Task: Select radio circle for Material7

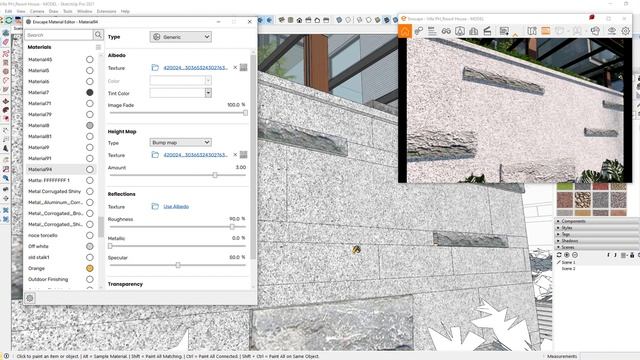Action: click(x=90, y=93)
